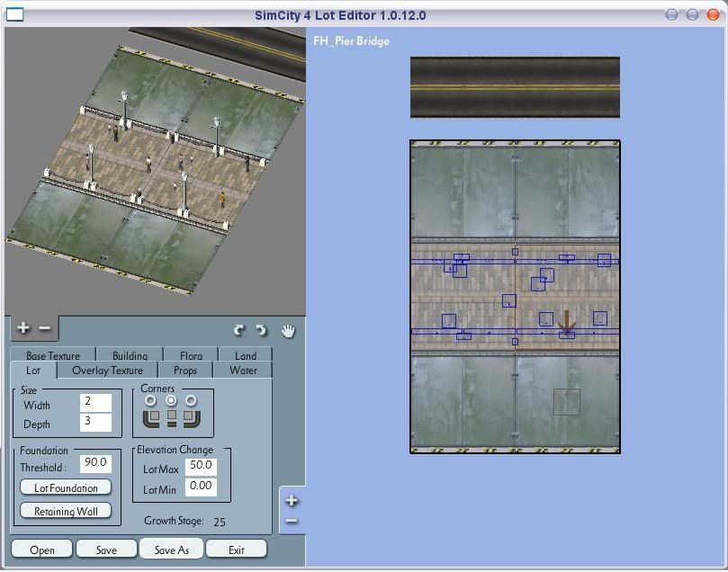Click the Foundation Threshold field
The image size is (728, 572).
pyautogui.click(x=95, y=463)
